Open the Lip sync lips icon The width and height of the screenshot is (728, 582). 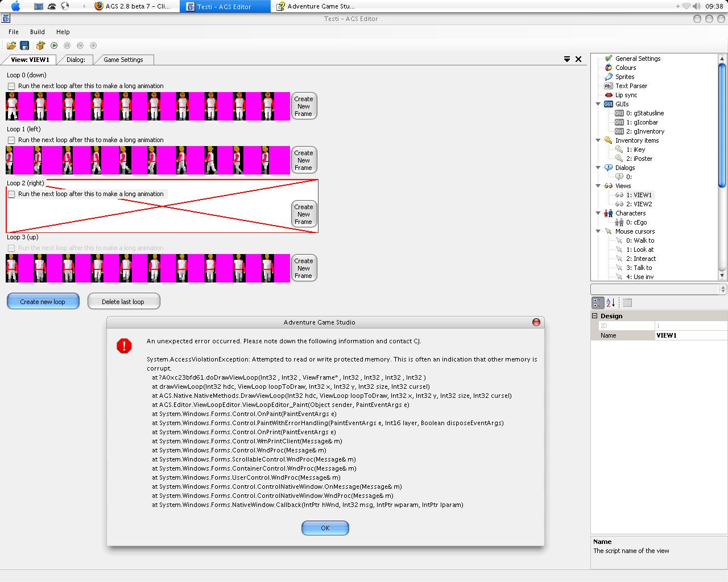click(609, 95)
